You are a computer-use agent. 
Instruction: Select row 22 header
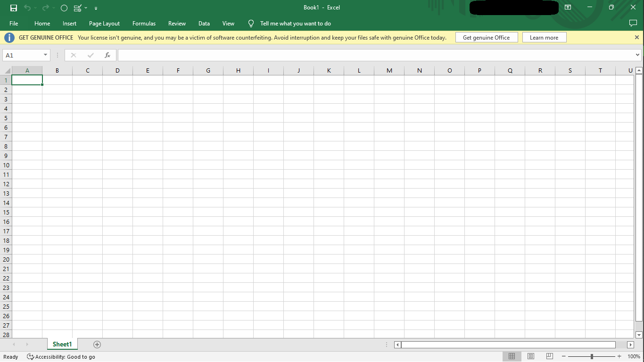point(6,278)
